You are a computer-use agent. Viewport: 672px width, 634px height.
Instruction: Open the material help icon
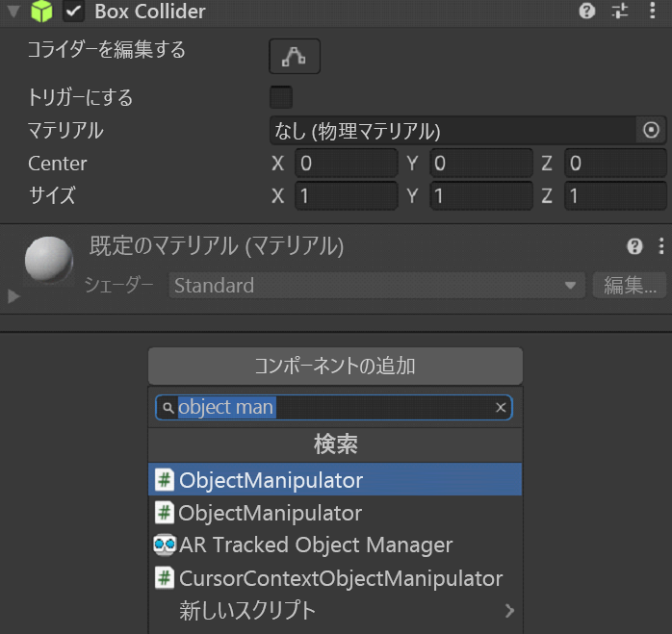634,246
